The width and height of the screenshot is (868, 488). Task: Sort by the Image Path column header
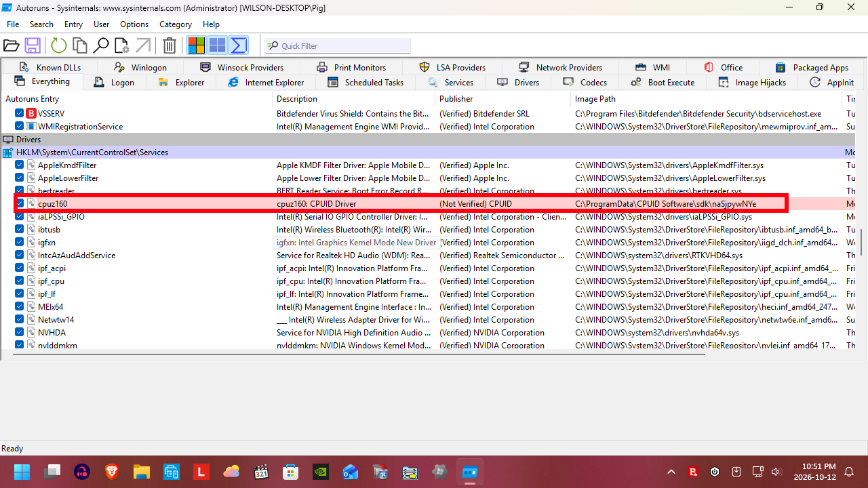tap(707, 99)
